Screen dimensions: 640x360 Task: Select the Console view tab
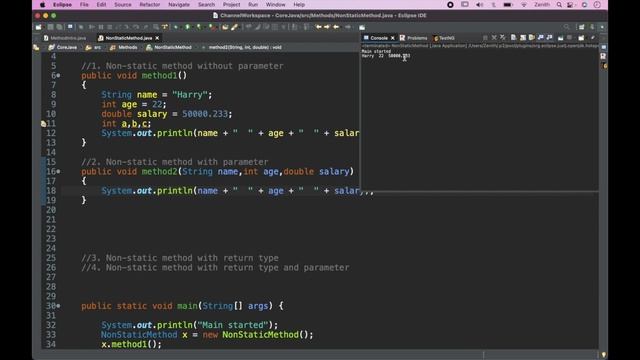pos(379,38)
